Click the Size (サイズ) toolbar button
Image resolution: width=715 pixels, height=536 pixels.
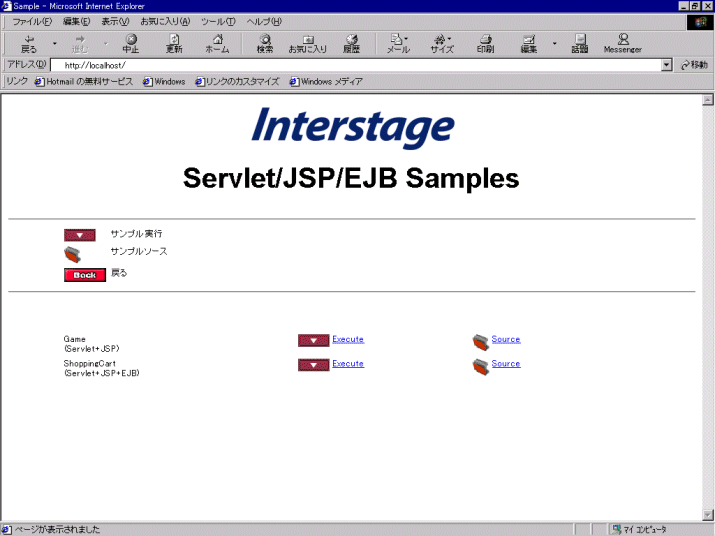pyautogui.click(x=442, y=44)
